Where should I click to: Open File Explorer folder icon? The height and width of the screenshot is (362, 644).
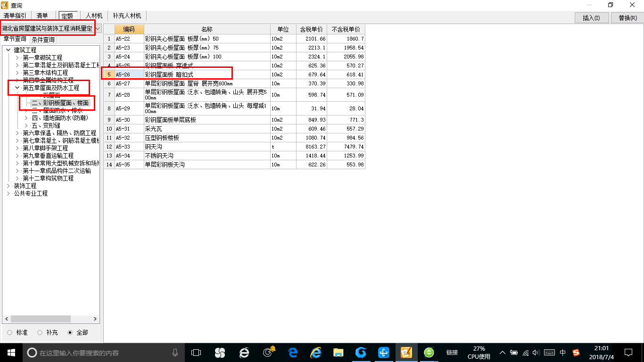click(338, 353)
